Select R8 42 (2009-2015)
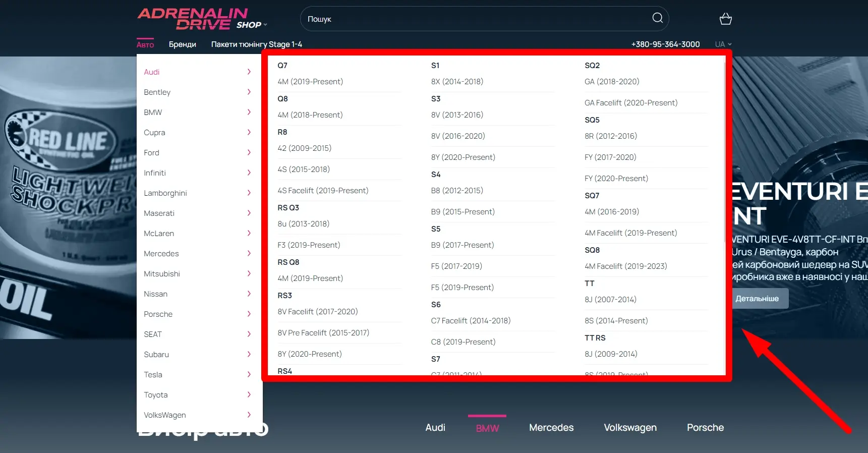This screenshot has width=868, height=453. point(305,148)
